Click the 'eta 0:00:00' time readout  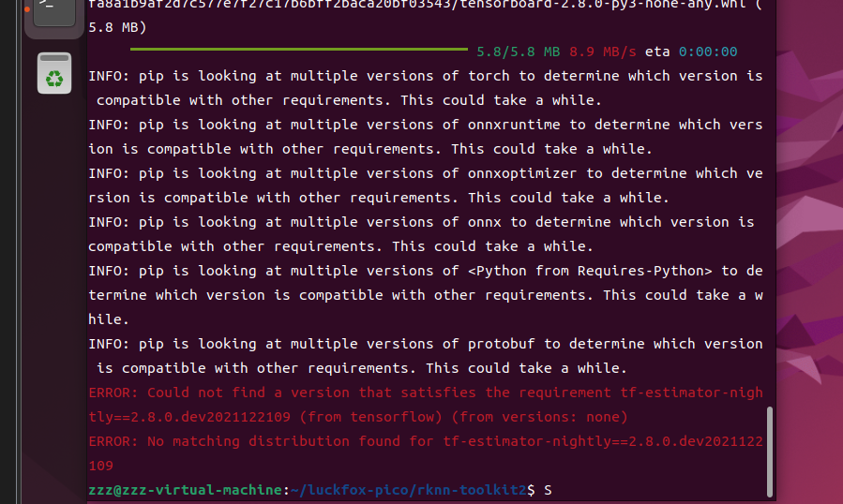[x=691, y=52]
